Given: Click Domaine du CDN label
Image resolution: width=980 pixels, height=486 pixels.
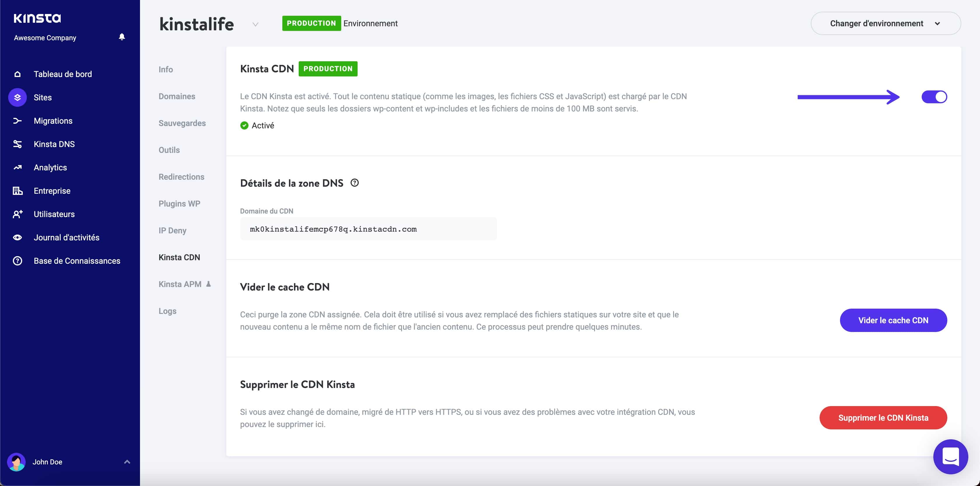Looking at the screenshot, I should pos(266,211).
